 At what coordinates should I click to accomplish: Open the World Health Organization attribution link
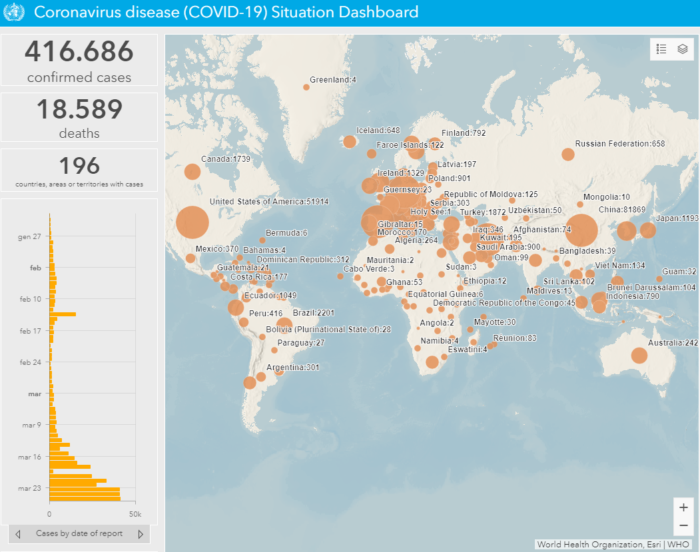[589, 545]
